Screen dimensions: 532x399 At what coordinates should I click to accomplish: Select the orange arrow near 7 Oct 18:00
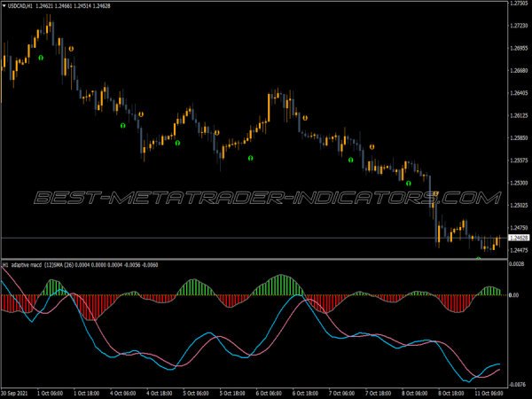[372, 147]
